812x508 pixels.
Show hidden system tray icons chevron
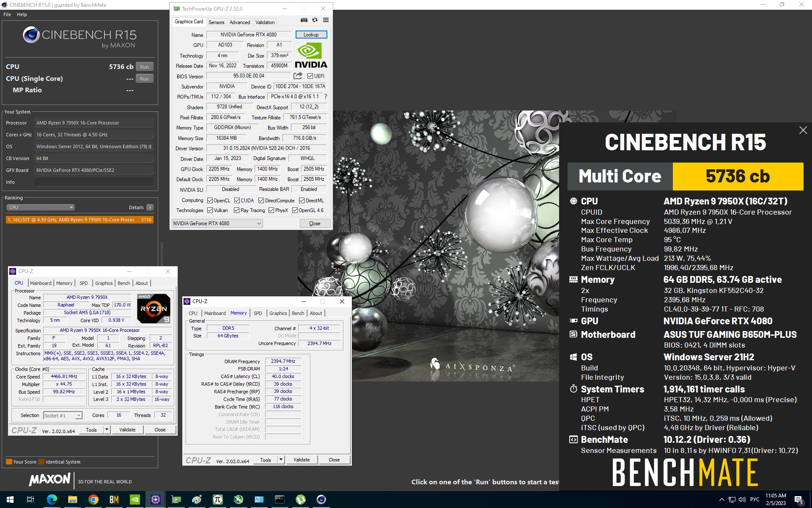721,500
